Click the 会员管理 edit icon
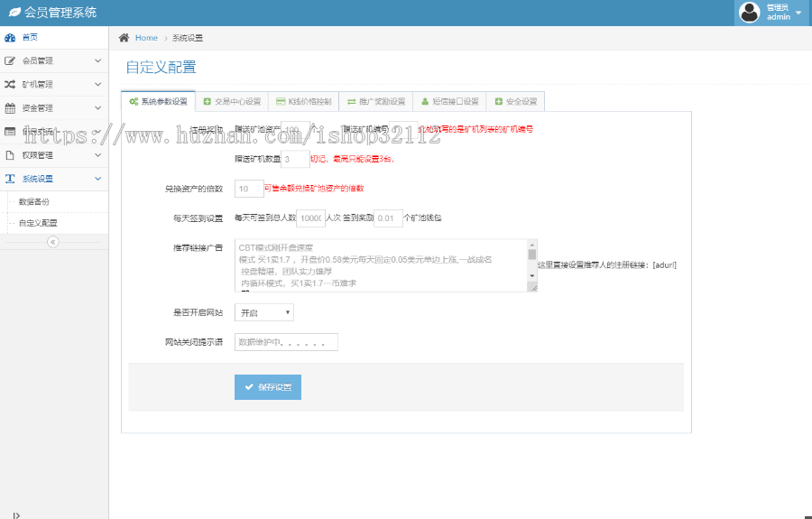 coord(10,60)
